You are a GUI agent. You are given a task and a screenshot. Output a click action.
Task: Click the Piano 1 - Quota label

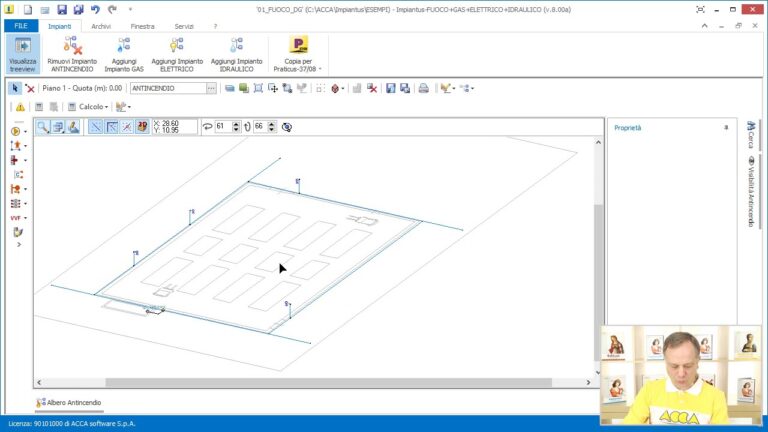coord(82,88)
